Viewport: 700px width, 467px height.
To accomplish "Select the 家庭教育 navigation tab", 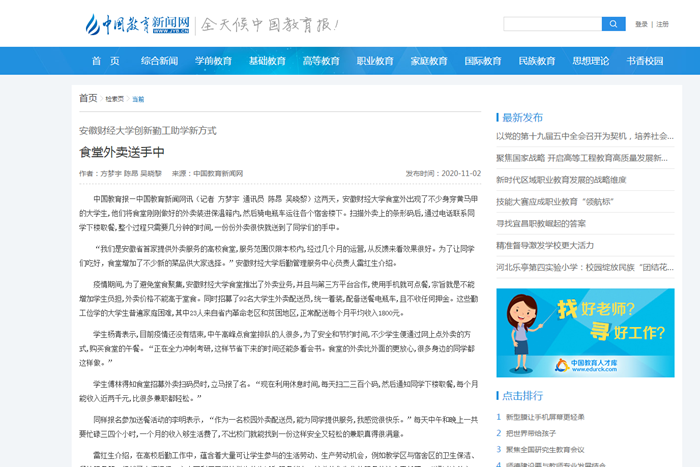I will (x=429, y=61).
